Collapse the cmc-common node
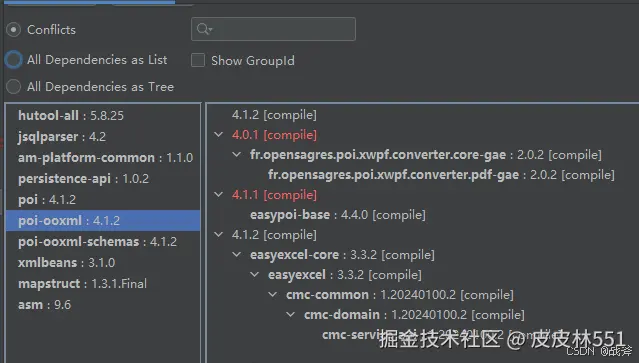 273,294
